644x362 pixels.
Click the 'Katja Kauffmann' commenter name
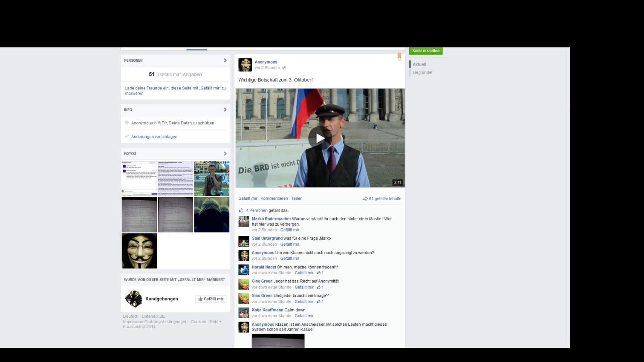point(267,310)
